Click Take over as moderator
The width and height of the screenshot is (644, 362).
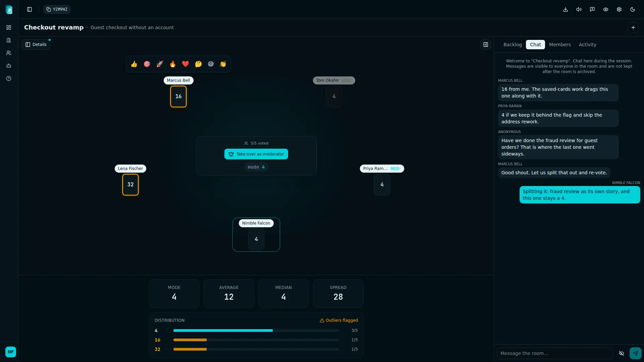coord(256,154)
